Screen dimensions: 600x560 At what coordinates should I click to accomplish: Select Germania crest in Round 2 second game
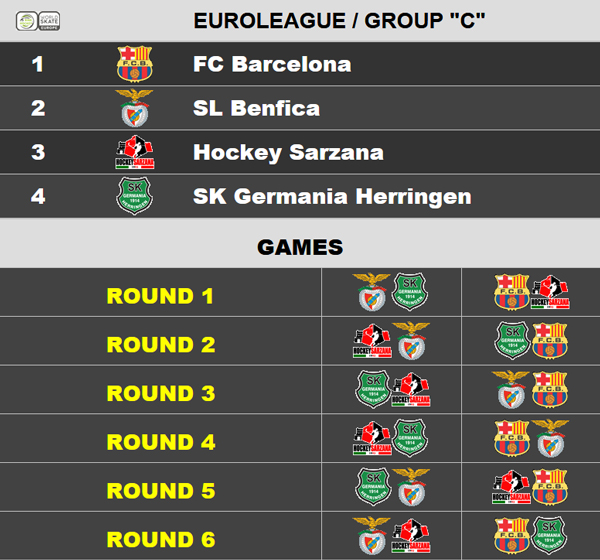point(512,340)
